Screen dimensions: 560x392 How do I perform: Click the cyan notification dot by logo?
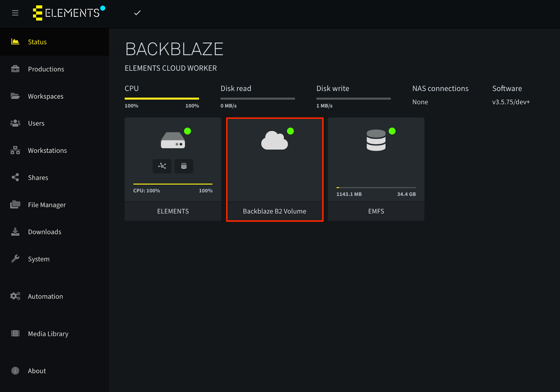tap(103, 8)
